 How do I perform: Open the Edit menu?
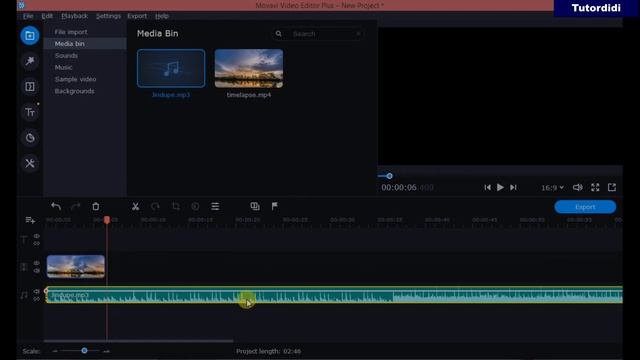[47, 16]
